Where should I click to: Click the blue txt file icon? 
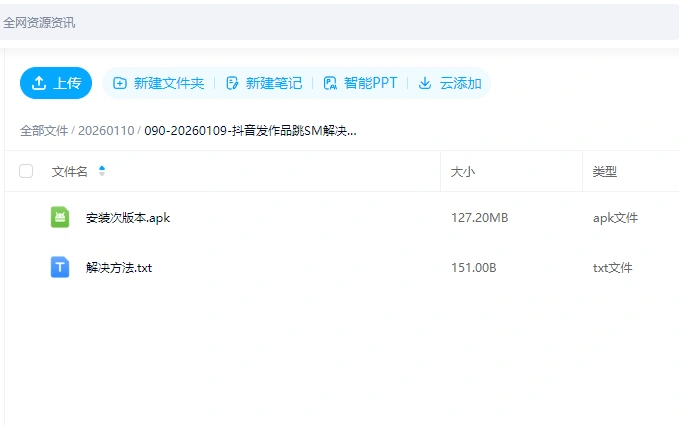(x=60, y=268)
